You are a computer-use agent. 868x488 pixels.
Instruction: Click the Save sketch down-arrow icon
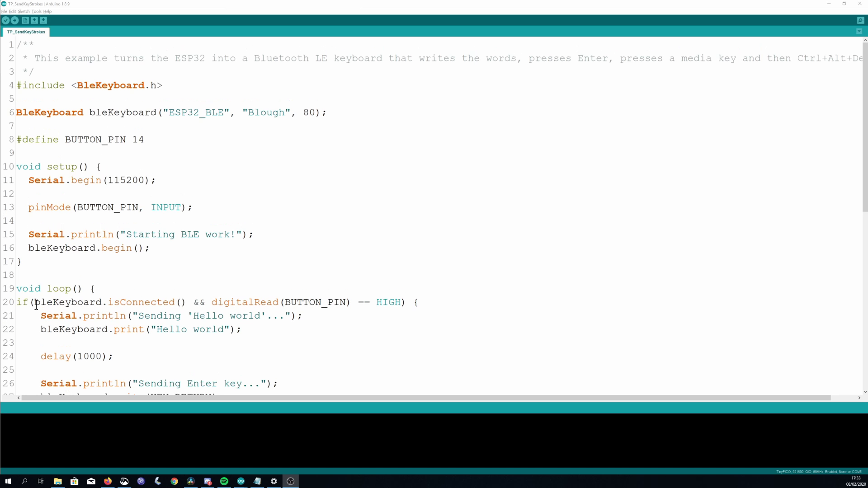click(43, 20)
